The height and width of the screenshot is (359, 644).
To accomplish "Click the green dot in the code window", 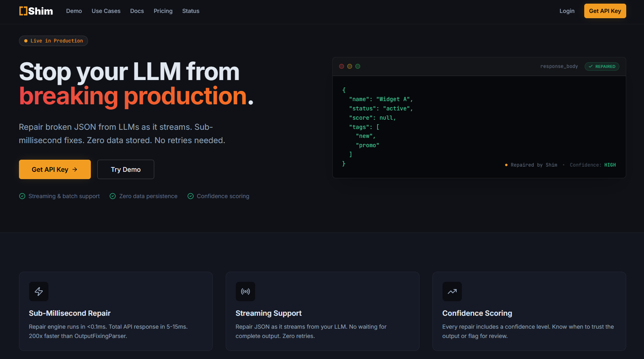I will [x=358, y=66].
